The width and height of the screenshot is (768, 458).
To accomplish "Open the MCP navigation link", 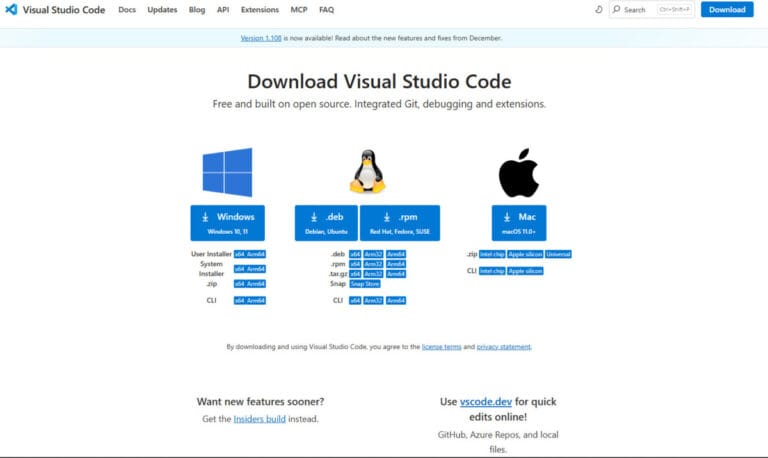I will click(299, 10).
